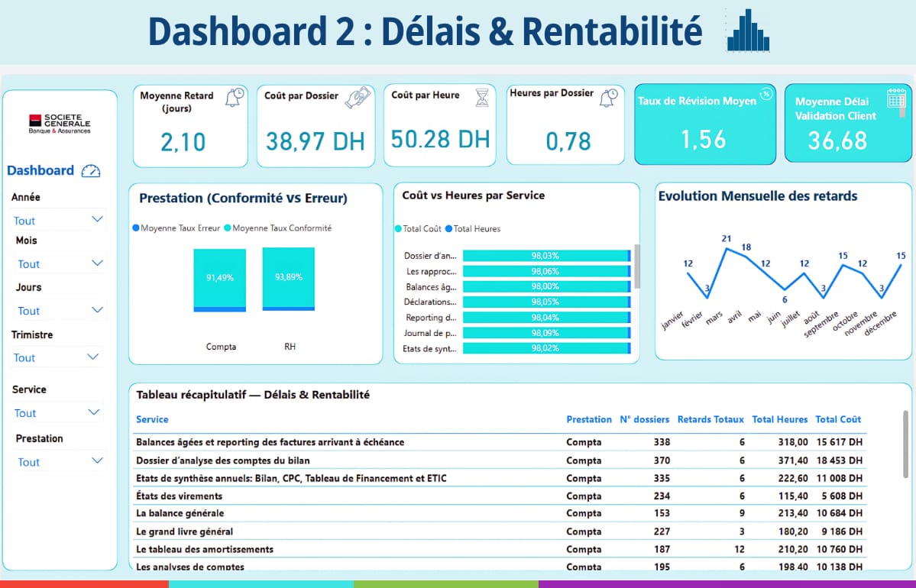Click the Reporting d... bar 98,04%
Viewport: 916px width, 588px height.
546,318
